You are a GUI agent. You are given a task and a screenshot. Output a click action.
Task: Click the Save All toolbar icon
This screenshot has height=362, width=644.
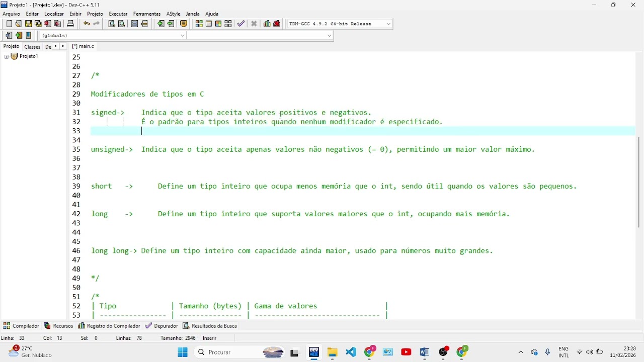38,24
